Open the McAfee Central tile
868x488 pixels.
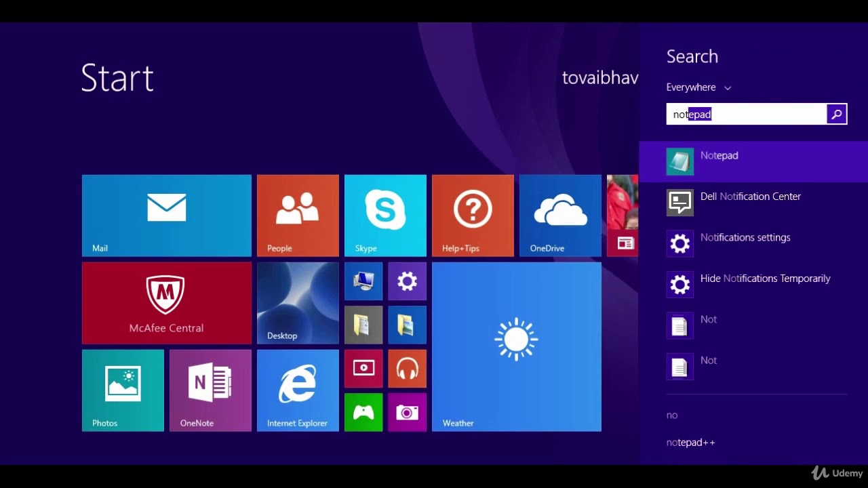coord(167,303)
